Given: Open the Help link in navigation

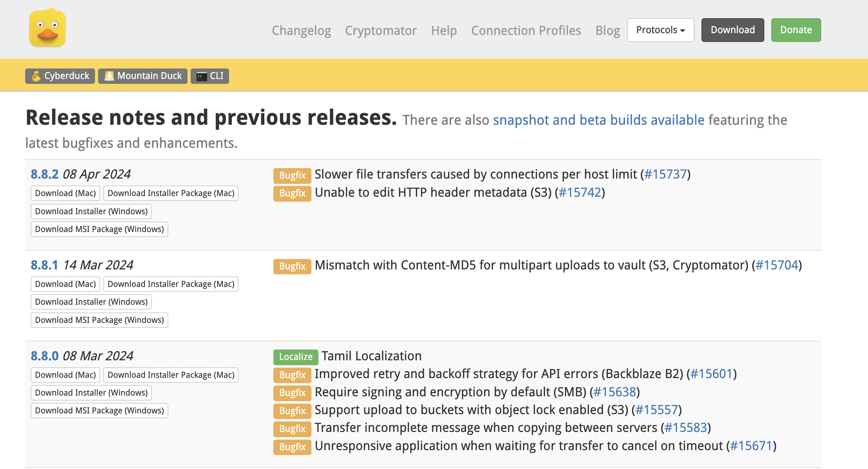Looking at the screenshot, I should (x=444, y=30).
